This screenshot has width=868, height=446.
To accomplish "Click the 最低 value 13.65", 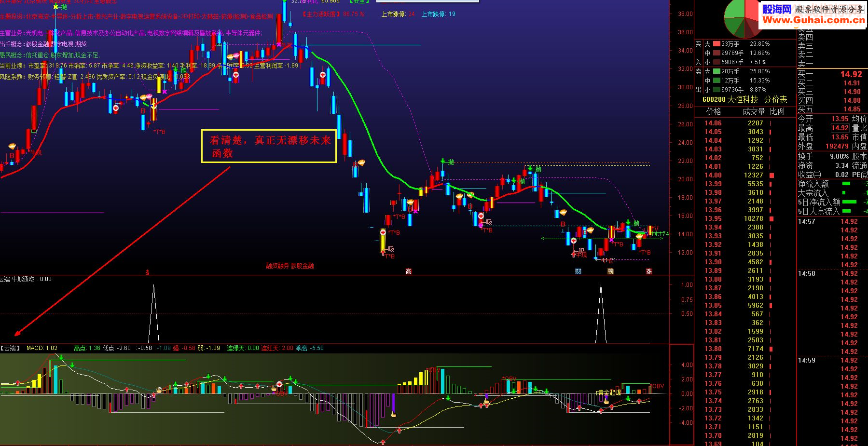I will (x=840, y=137).
